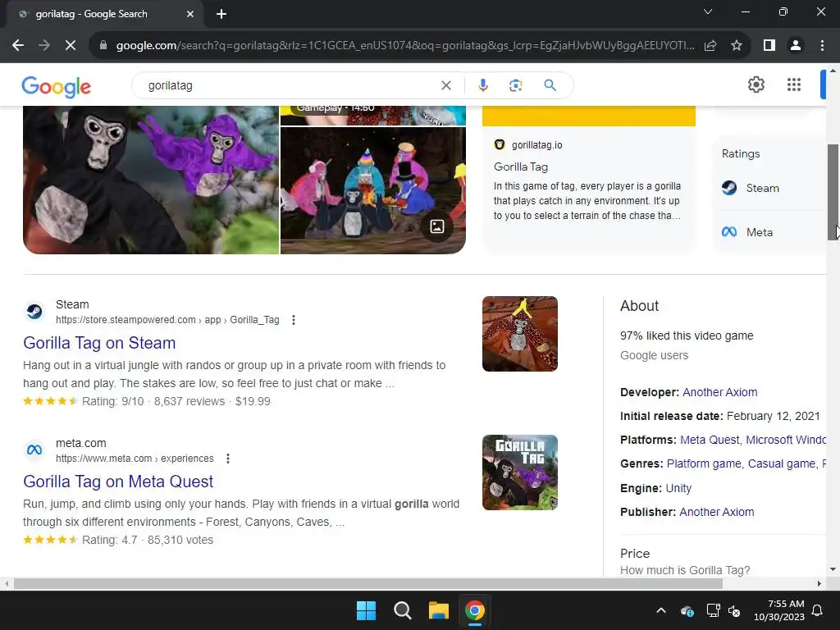This screenshot has width=840, height=630.
Task: Clear the search box with the X
Action: [445, 85]
